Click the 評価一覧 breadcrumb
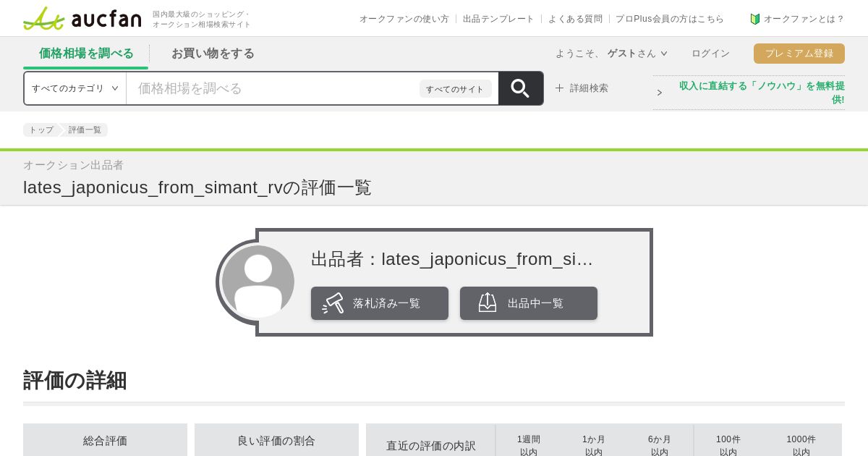 pyautogui.click(x=85, y=130)
